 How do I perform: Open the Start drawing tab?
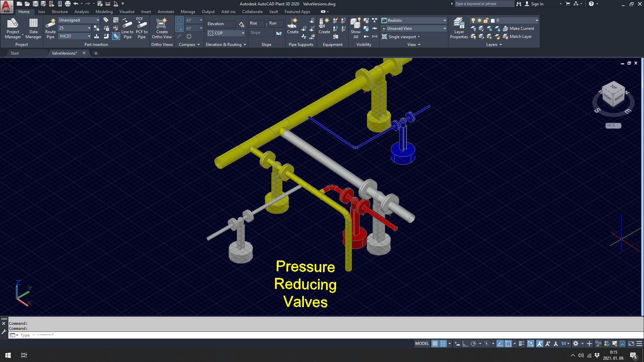click(x=15, y=53)
